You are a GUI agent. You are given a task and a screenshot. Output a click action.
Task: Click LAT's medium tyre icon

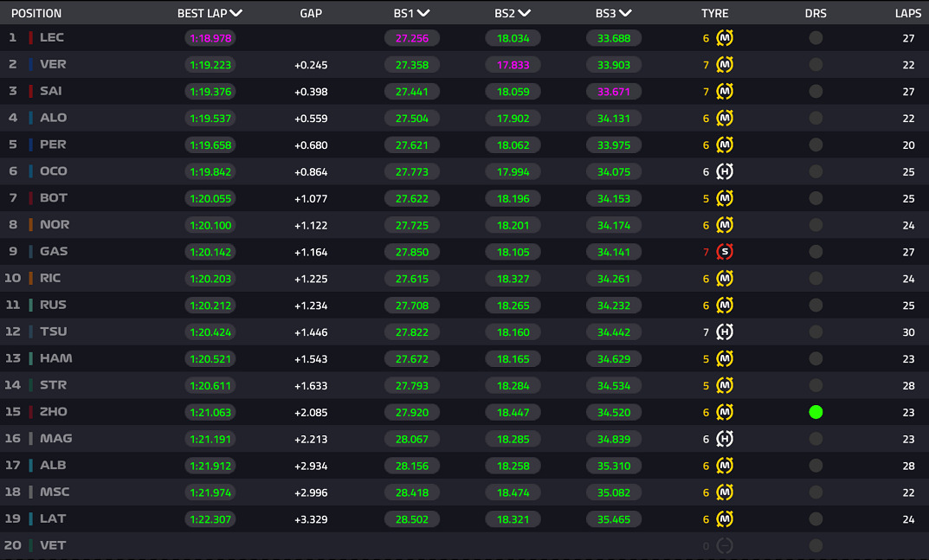pyautogui.click(x=725, y=519)
